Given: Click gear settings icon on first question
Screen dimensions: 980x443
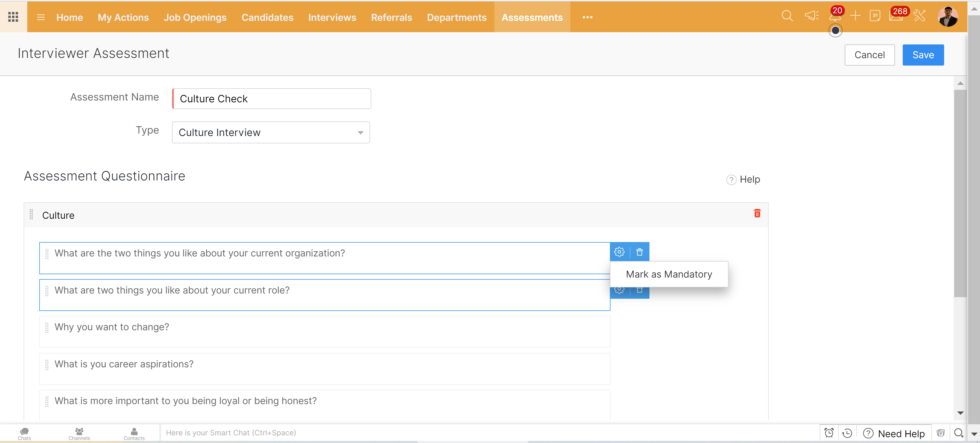Looking at the screenshot, I should pyautogui.click(x=619, y=252).
